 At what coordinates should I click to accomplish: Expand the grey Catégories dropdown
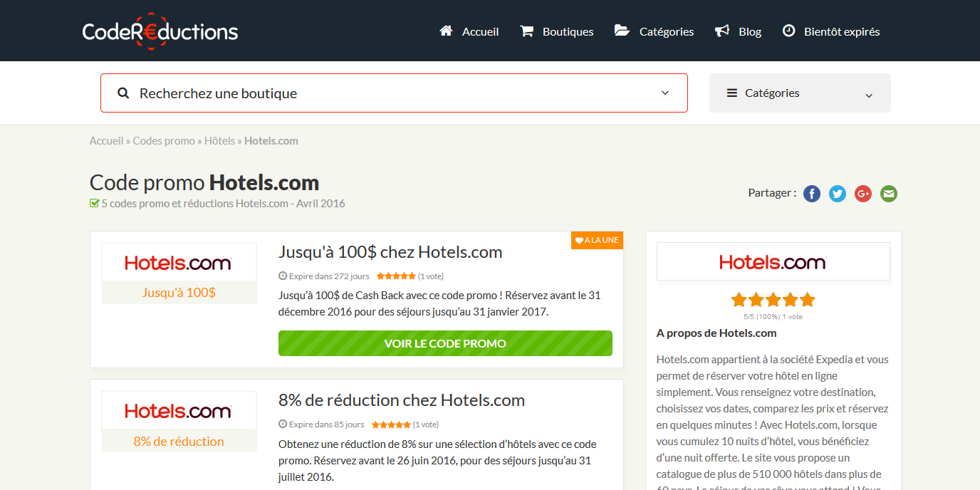tap(800, 93)
